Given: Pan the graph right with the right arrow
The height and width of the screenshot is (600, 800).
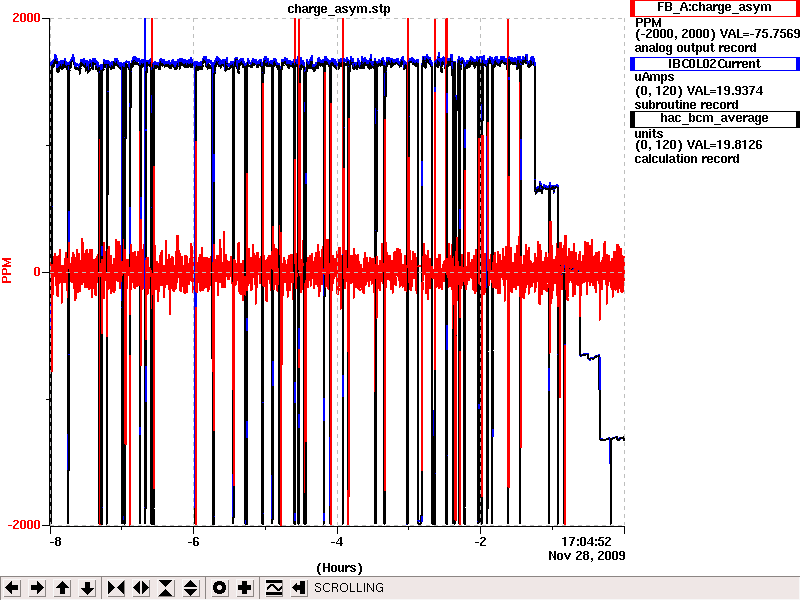Looking at the screenshot, I should pyautogui.click(x=37, y=588).
